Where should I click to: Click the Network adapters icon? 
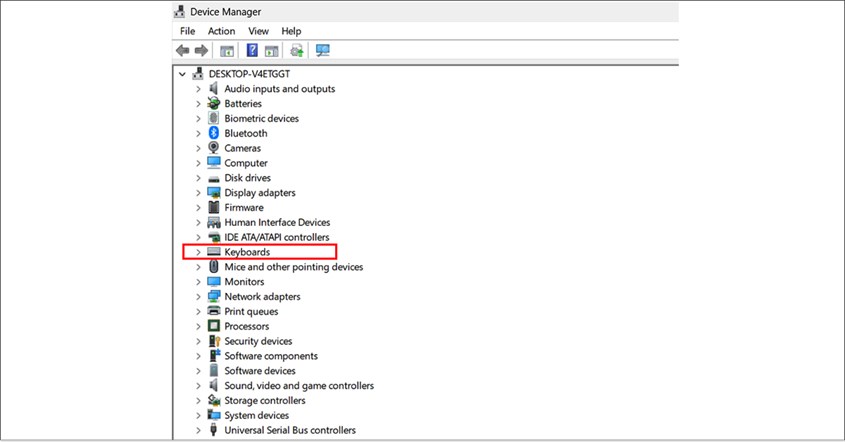tap(214, 296)
